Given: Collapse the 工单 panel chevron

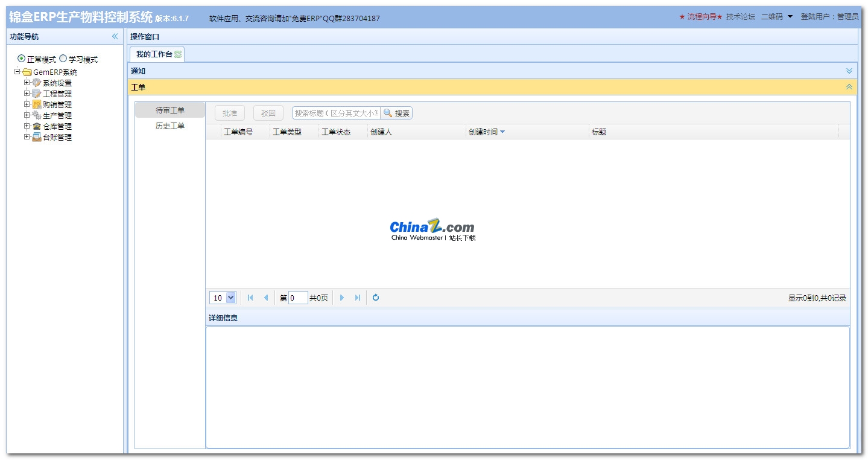Looking at the screenshot, I should [x=849, y=87].
